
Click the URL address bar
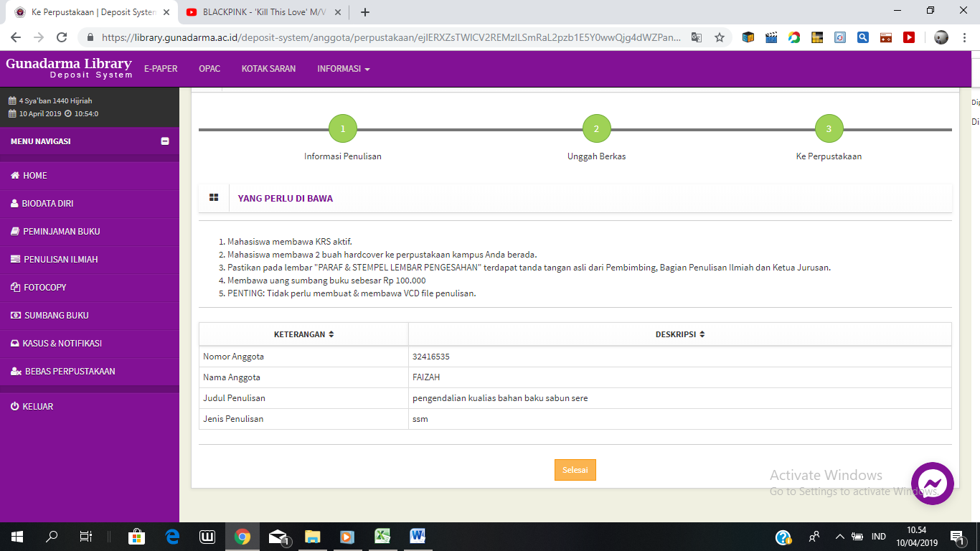[x=391, y=37]
